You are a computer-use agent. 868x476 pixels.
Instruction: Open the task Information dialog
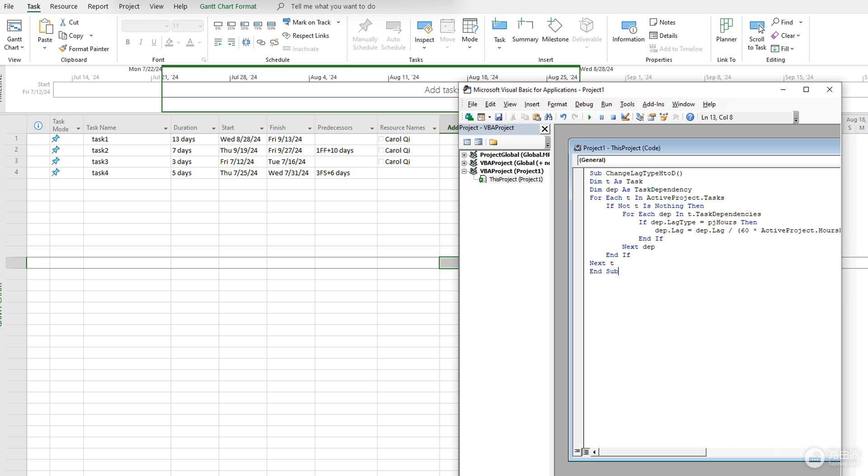628,31
